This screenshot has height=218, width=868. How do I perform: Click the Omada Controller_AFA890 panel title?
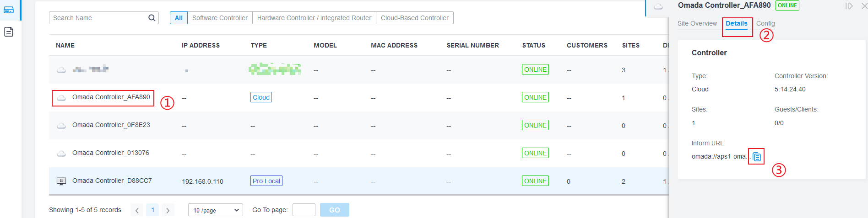click(x=724, y=5)
